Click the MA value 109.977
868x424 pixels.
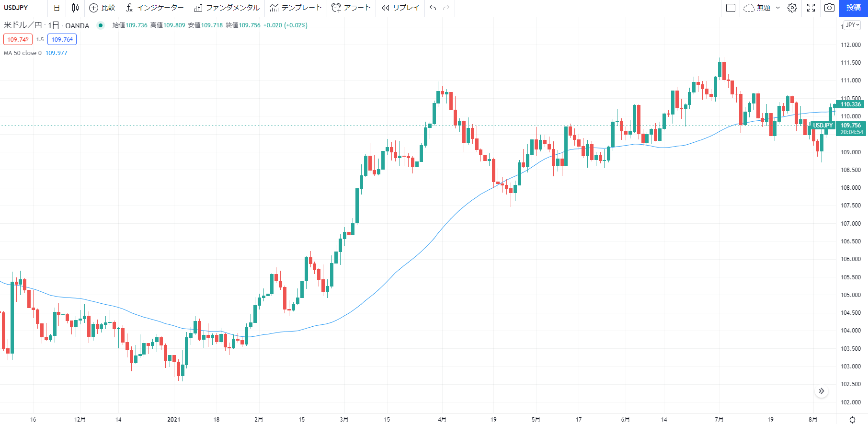tap(57, 53)
